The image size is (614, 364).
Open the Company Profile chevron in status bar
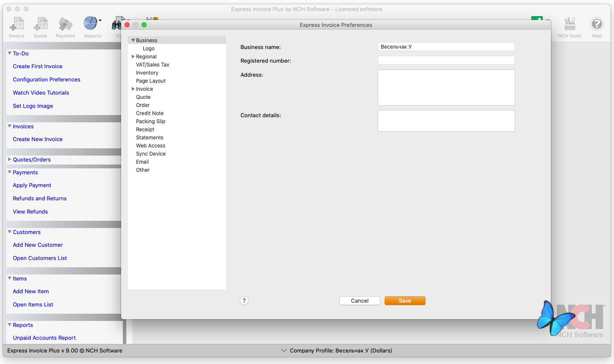(x=284, y=350)
